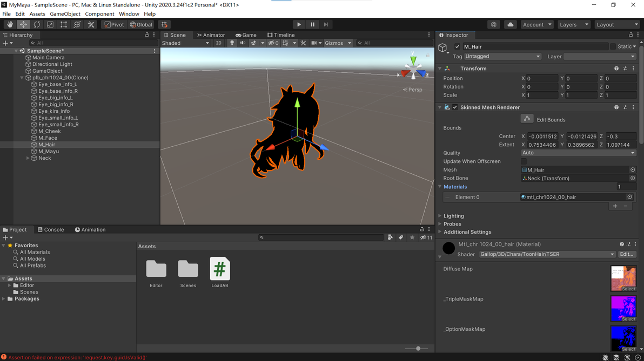Open the Shaded draw mode dropdown
This screenshot has height=361, width=644.
(x=186, y=43)
